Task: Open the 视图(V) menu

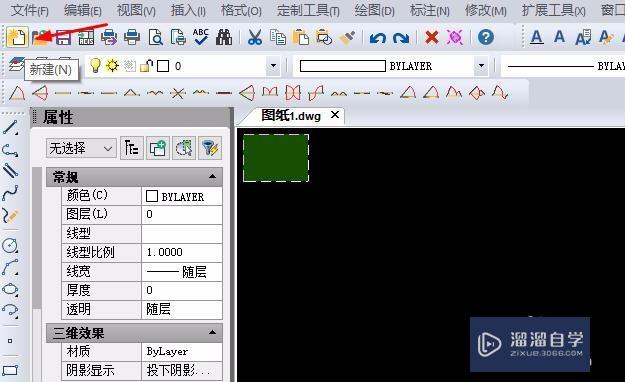Action: [136, 10]
